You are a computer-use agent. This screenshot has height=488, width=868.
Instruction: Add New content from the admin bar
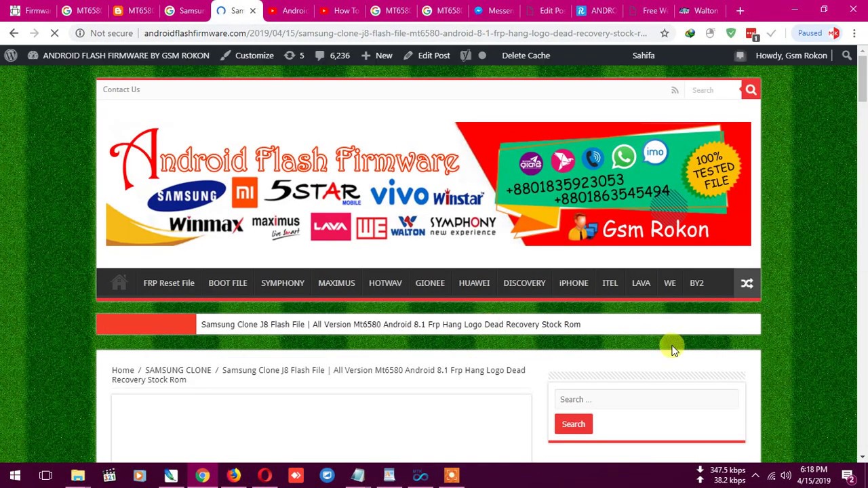(376, 56)
